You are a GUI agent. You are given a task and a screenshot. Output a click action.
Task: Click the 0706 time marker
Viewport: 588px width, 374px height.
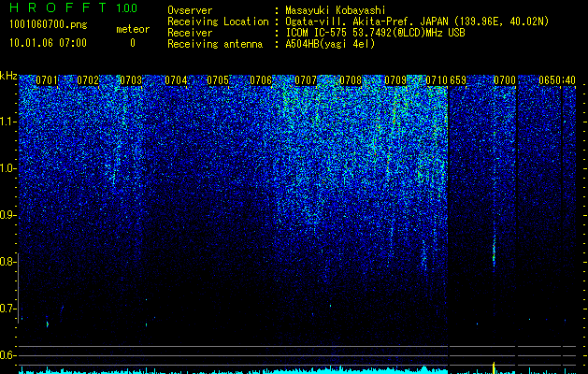(x=261, y=80)
